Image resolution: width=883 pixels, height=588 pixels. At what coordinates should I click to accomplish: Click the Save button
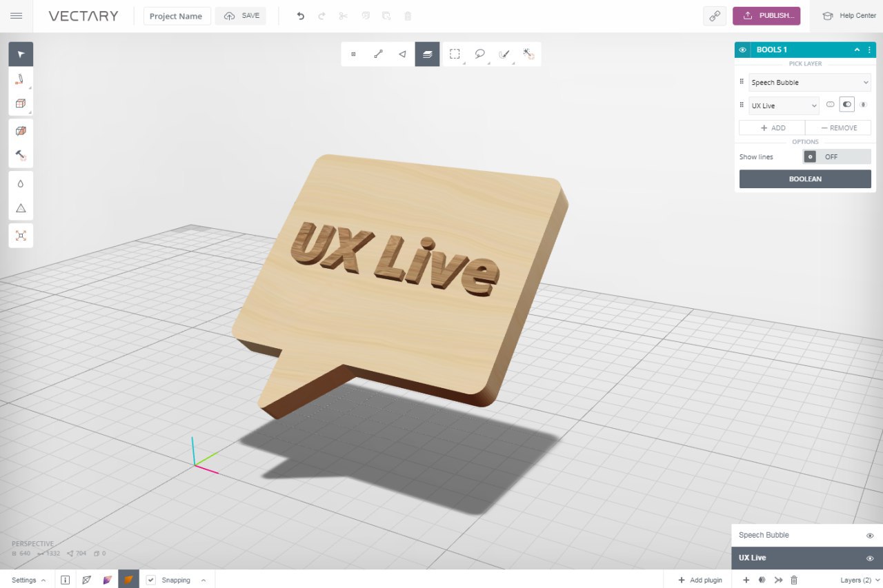tap(241, 16)
